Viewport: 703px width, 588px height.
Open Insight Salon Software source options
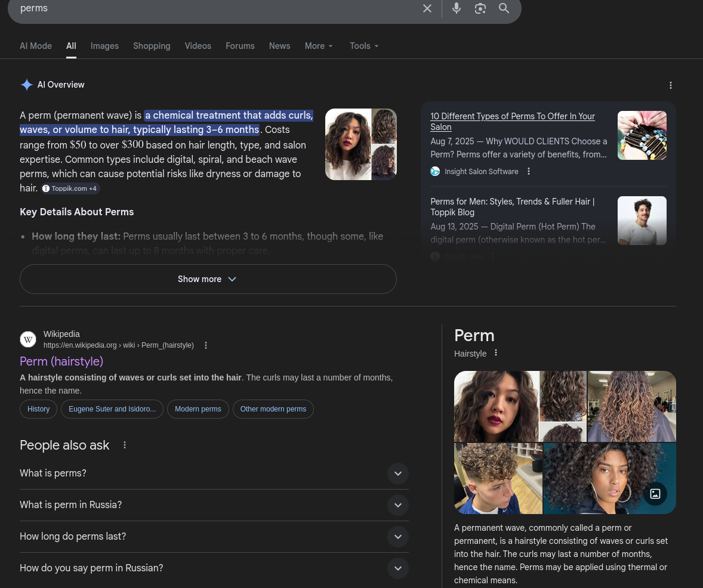coord(529,172)
